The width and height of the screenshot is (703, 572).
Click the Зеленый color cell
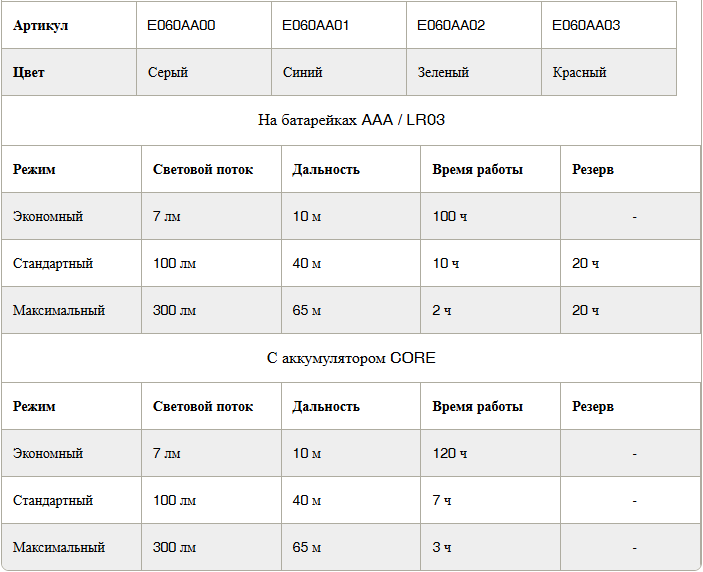473,72
